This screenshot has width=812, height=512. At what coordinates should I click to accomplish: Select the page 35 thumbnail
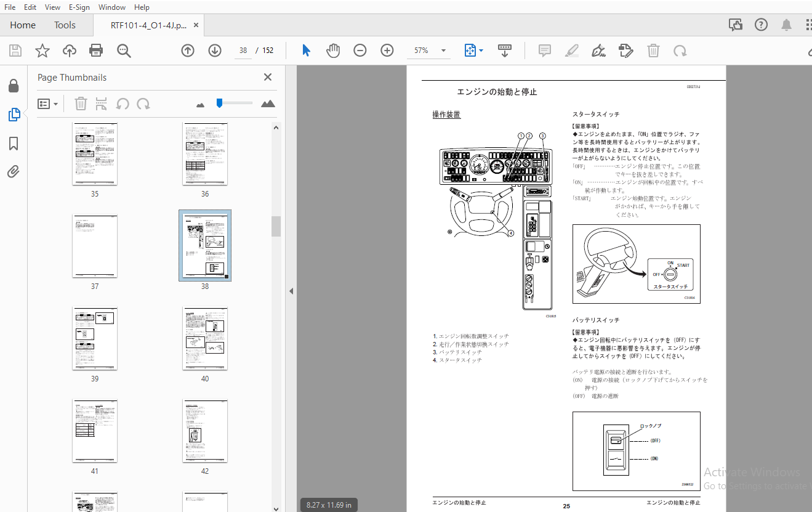coord(95,154)
